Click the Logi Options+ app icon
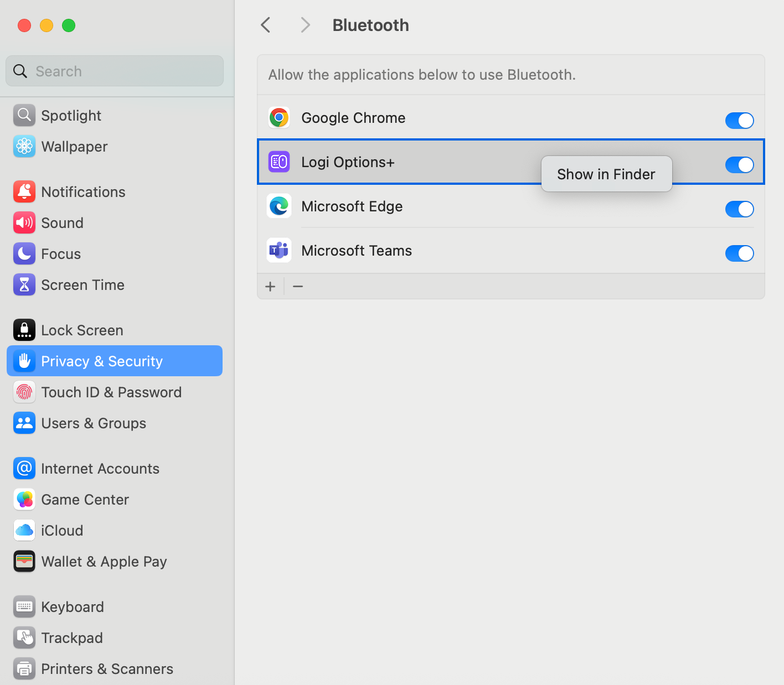The height and width of the screenshot is (685, 784). tap(279, 162)
